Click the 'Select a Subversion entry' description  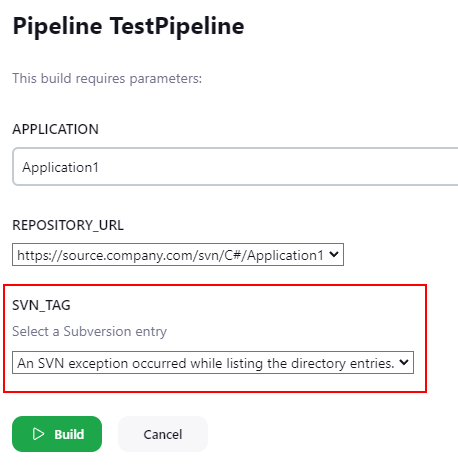pyautogui.click(x=89, y=331)
